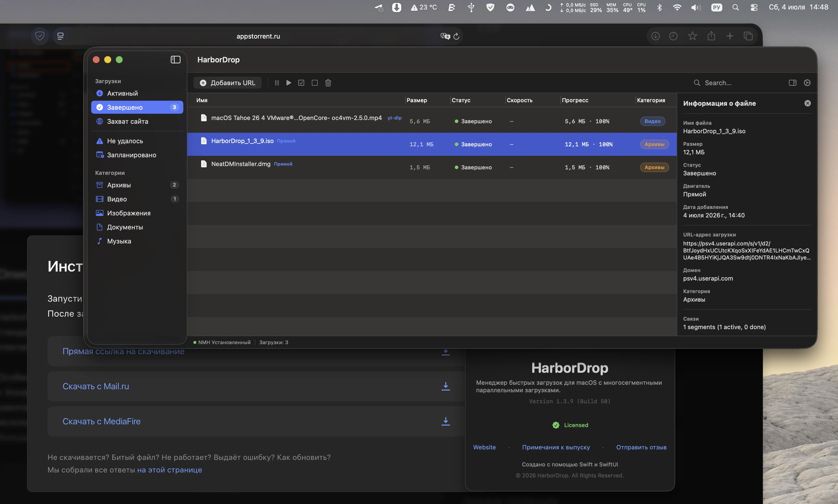This screenshot has height=504, width=838.
Task: Toggle the HarborDrop sidebar visibility icon
Action: click(x=175, y=60)
